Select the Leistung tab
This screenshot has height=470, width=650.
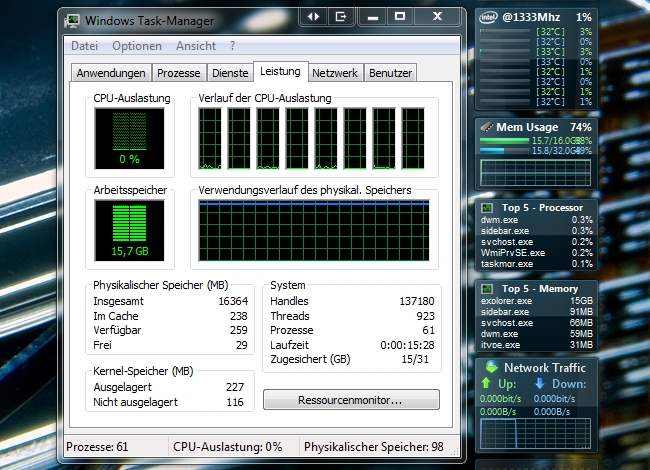[280, 71]
